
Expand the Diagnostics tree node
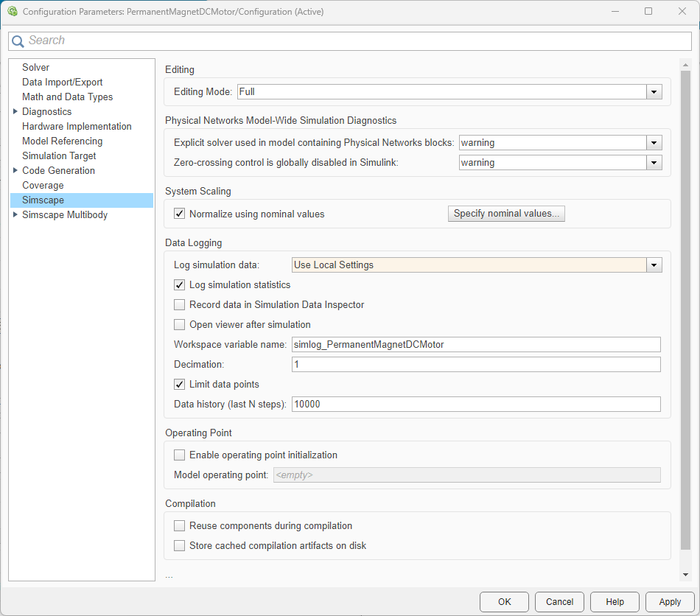click(15, 111)
